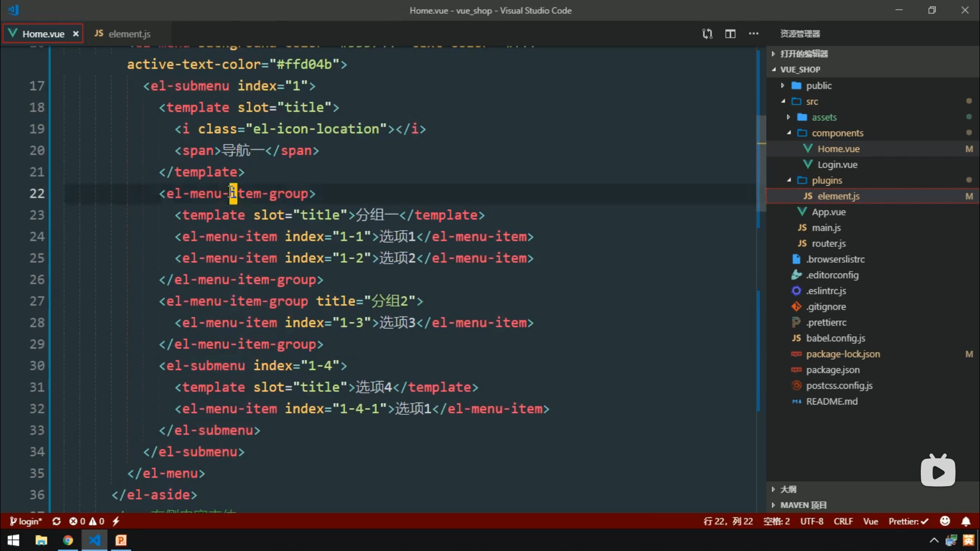Click the Prettier status item
The height and width of the screenshot is (551, 980).
pos(909,521)
